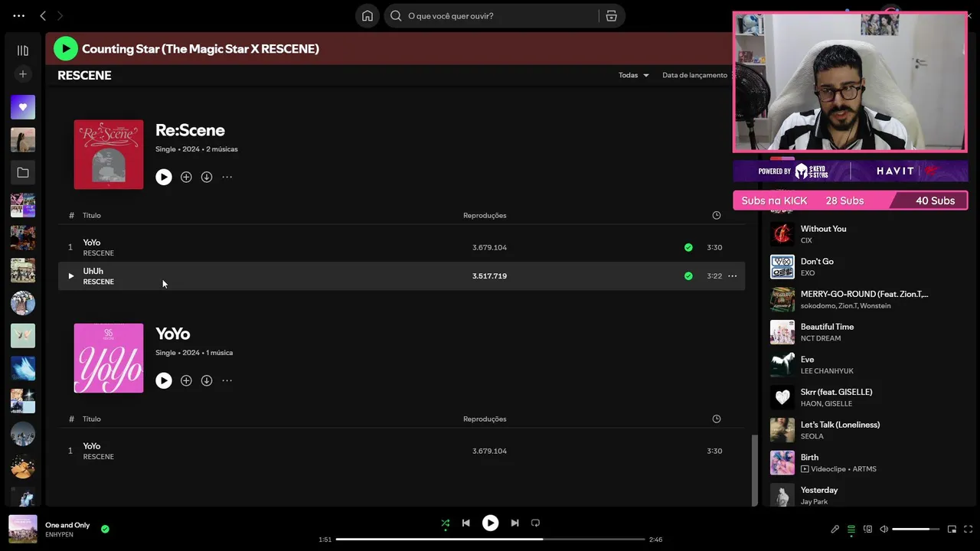Open the folder icon in sidebar
This screenshot has width=980, height=551.
click(23, 173)
